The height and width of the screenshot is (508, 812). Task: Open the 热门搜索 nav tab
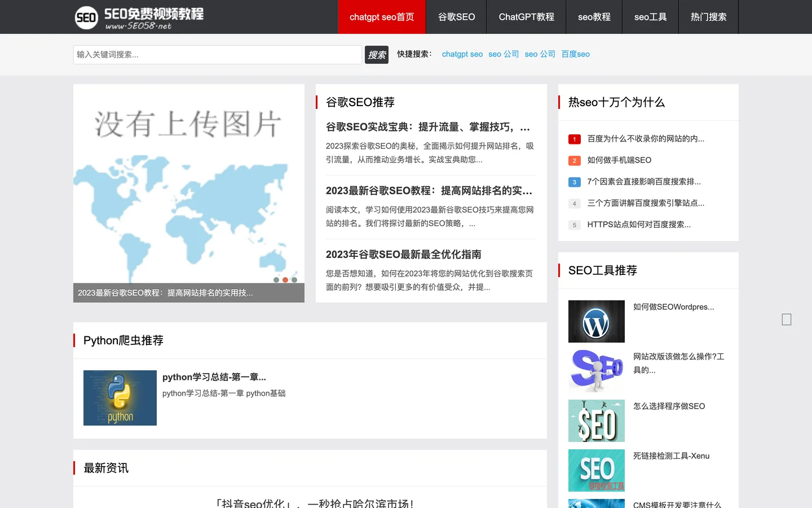click(708, 17)
